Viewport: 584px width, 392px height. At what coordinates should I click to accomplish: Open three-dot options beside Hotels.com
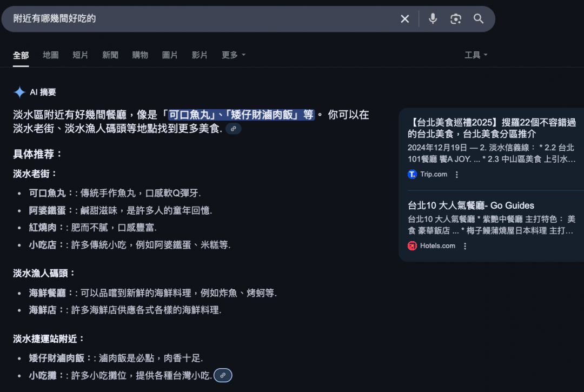(x=464, y=246)
